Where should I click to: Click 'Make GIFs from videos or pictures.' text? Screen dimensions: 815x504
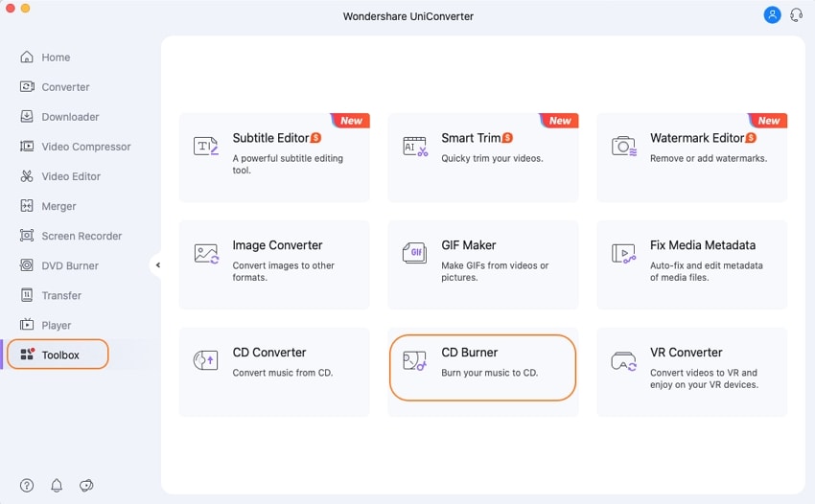pyautogui.click(x=495, y=271)
